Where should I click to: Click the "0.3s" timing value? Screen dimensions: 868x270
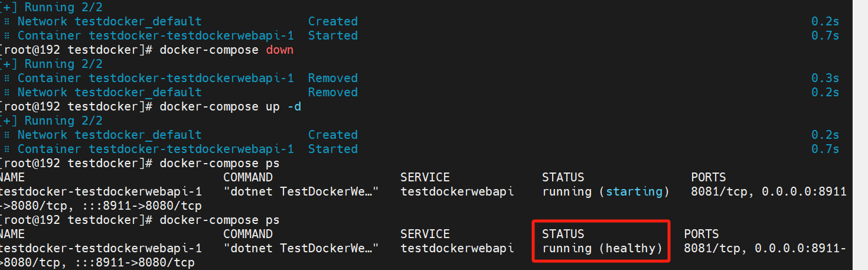pos(824,78)
